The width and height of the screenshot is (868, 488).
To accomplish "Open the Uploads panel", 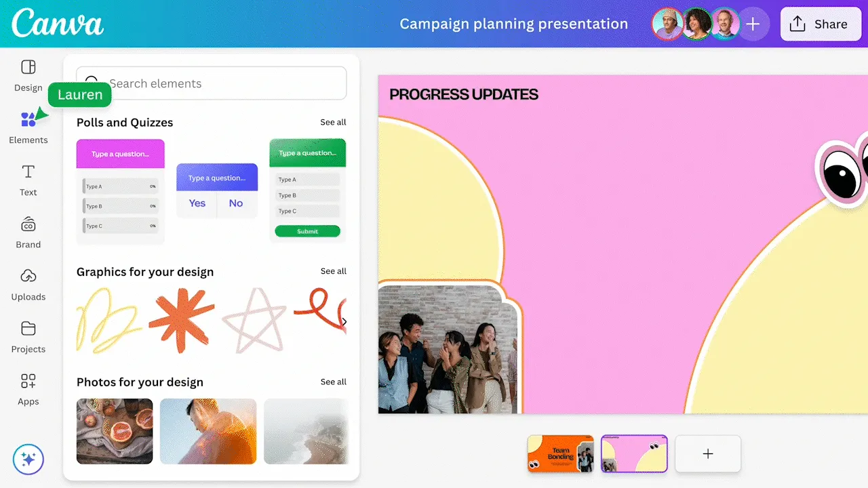I will 28,285.
